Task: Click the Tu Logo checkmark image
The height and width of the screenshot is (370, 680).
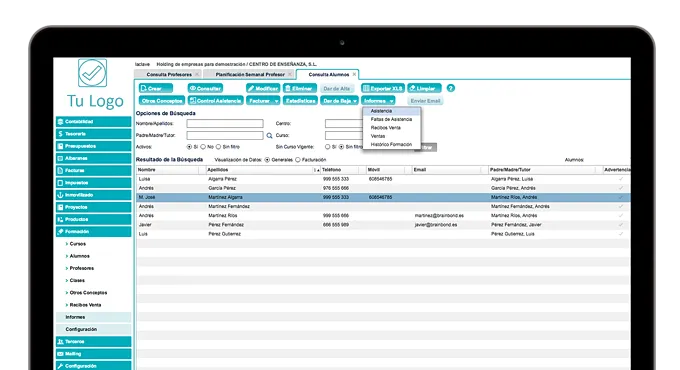Action: point(92,73)
